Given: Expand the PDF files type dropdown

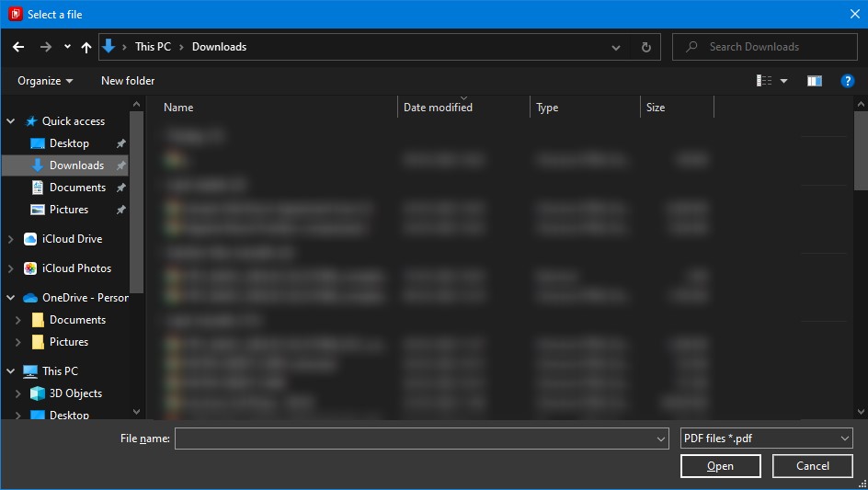Looking at the screenshot, I should pyautogui.click(x=766, y=439).
